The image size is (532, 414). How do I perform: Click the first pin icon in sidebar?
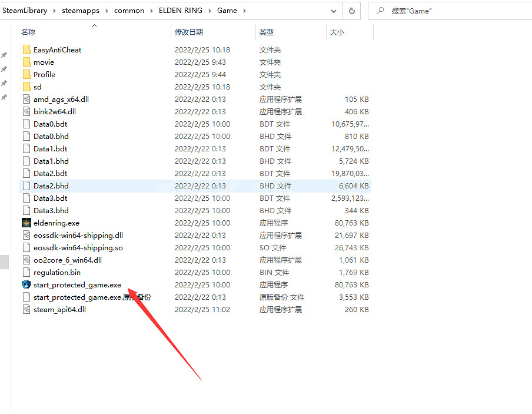[x=4, y=55]
